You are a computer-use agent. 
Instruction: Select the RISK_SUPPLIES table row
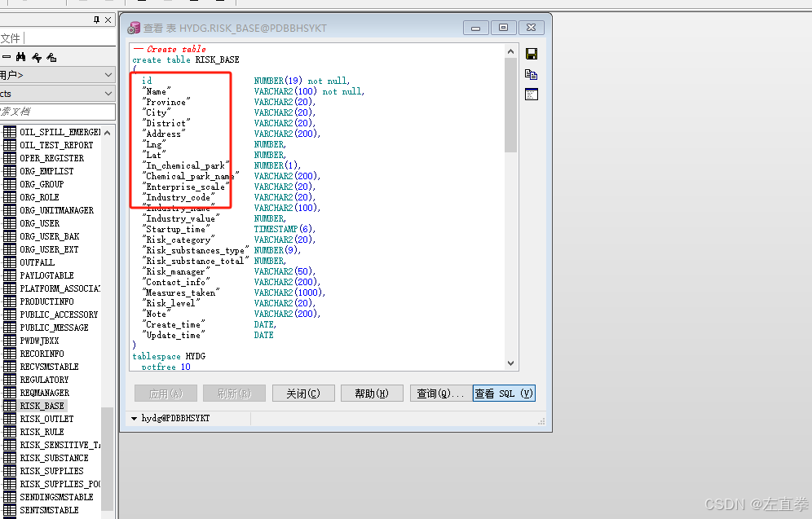click(x=52, y=471)
